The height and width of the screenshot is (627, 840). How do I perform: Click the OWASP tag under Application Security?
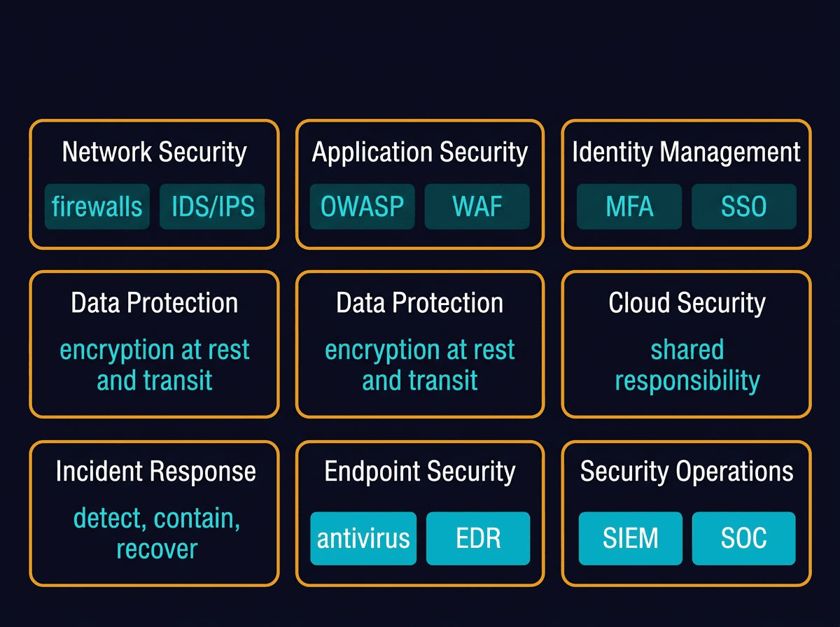tap(363, 206)
